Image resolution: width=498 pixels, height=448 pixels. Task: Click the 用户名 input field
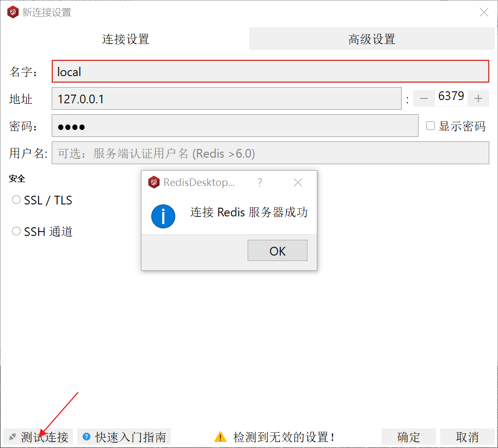coord(270,153)
